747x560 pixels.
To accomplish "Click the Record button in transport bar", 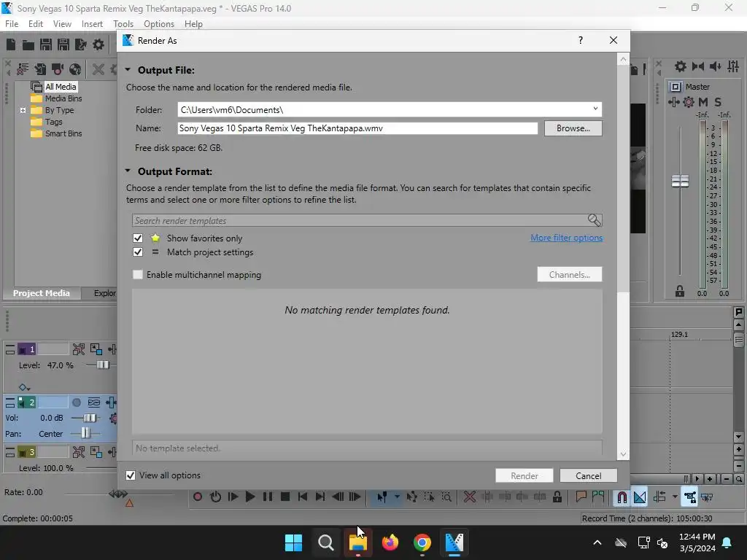I will [198, 497].
